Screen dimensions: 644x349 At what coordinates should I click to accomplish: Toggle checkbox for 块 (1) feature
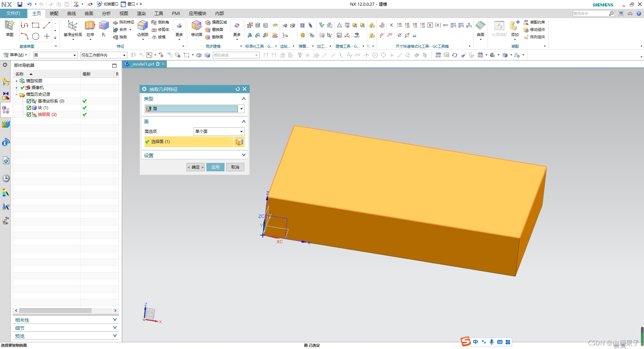coord(29,108)
